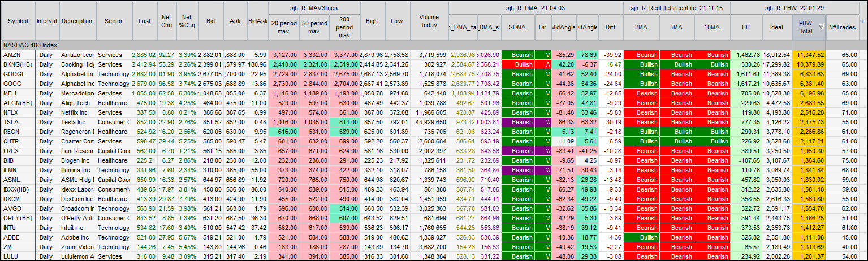Click ADBE green Bullish 2MA cell
Image resolution: width=868 pixels, height=261 pixels.
click(x=641, y=237)
